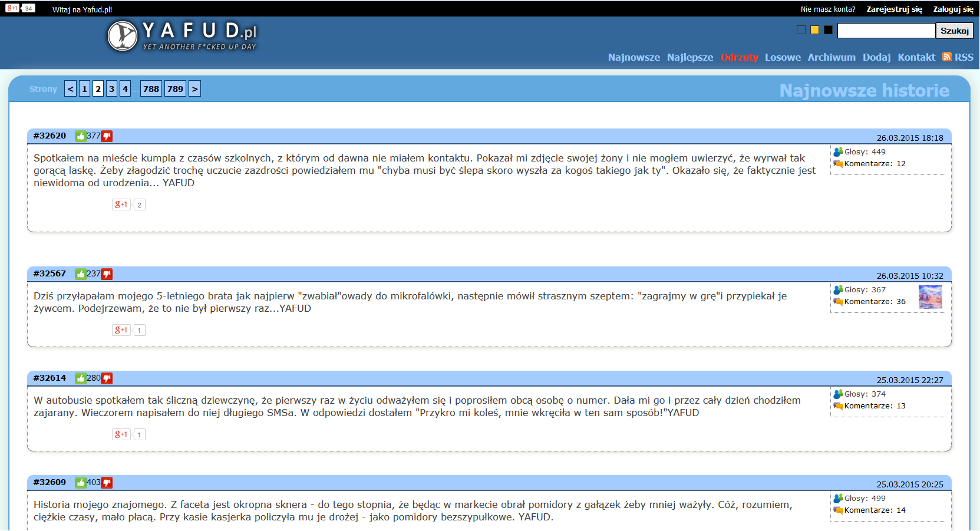980x531 pixels.
Task: Open story link #32609
Action: coord(50,482)
